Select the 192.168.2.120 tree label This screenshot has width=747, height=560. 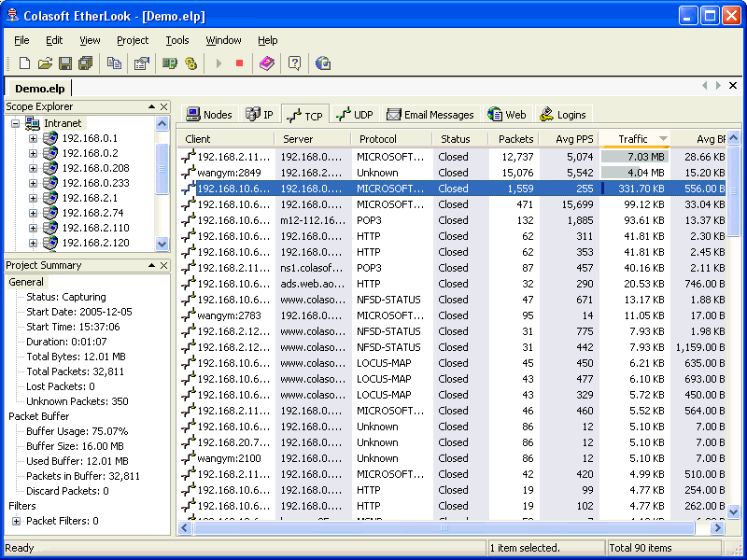tap(96, 243)
